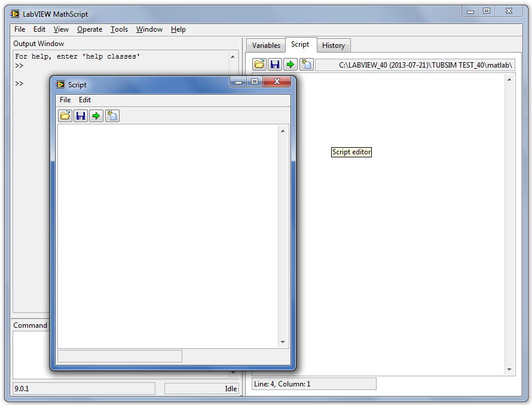
Task: Click the Idle status indicator
Action: (201, 388)
